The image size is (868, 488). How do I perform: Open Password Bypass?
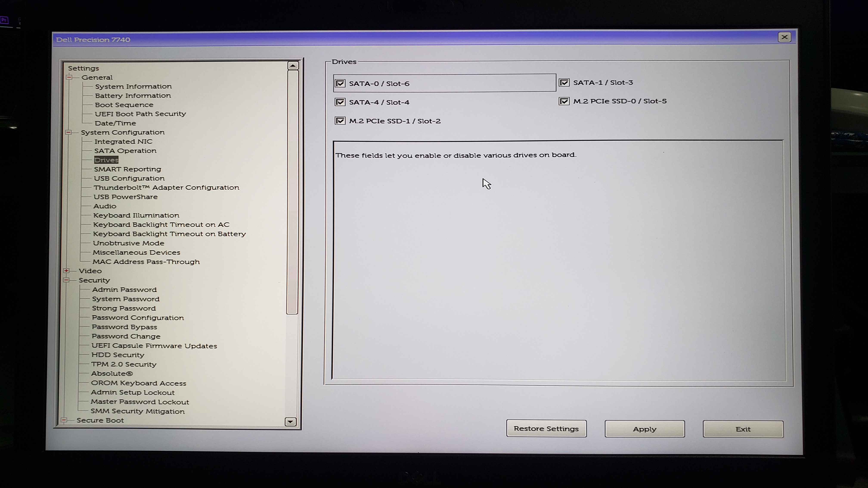pyautogui.click(x=124, y=327)
